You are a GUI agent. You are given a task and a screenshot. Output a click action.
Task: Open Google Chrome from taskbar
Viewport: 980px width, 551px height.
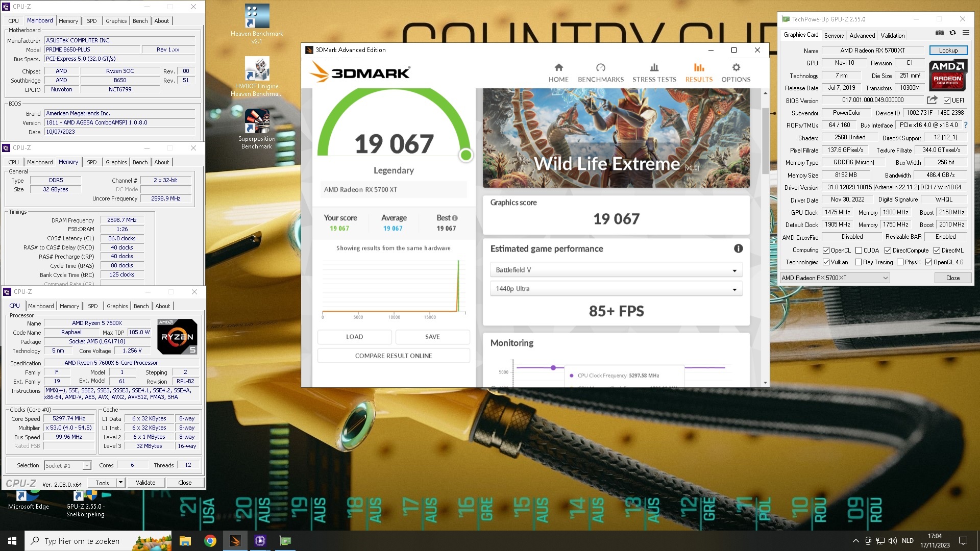tap(210, 541)
